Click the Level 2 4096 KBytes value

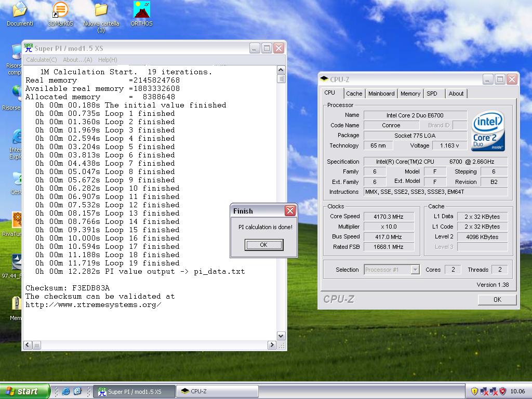(483, 237)
